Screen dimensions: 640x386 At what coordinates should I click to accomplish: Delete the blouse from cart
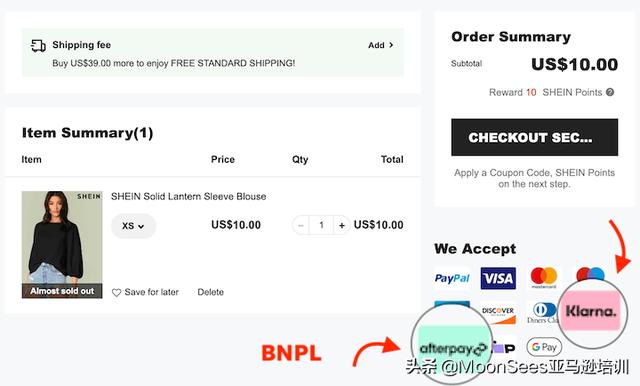pyautogui.click(x=211, y=292)
